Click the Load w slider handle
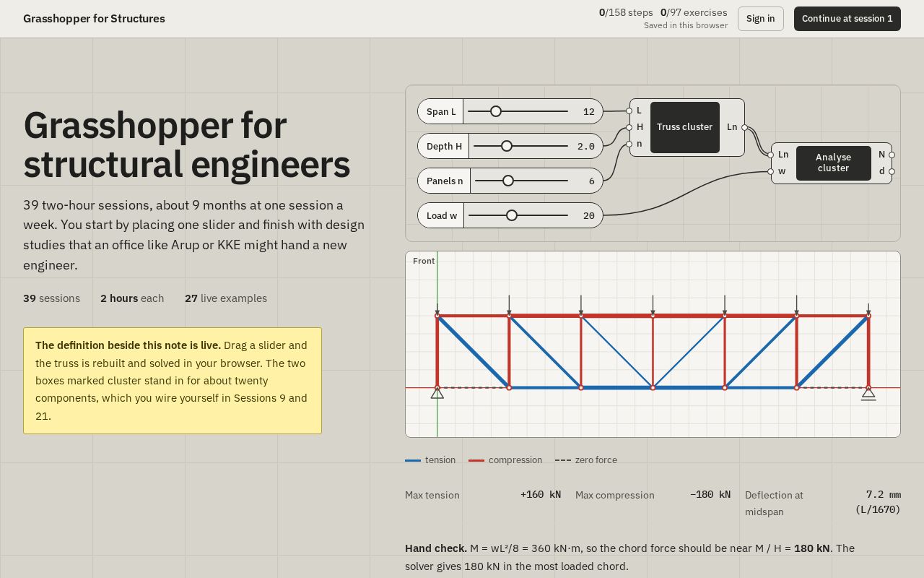Viewport: 924px width, 578px height. coord(512,215)
